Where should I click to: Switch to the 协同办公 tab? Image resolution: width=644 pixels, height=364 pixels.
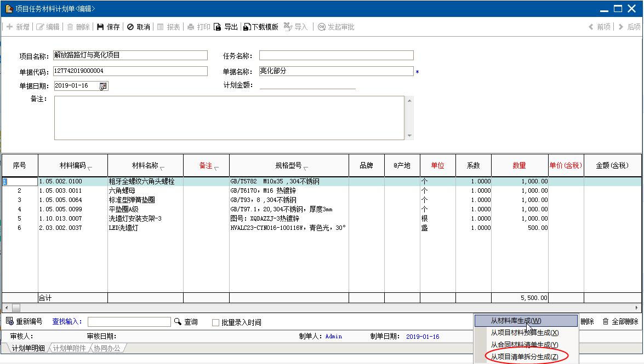coord(107,348)
